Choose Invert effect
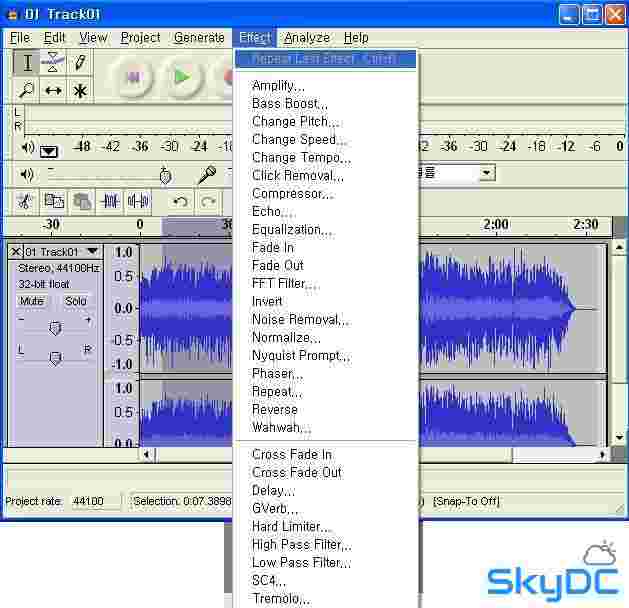The width and height of the screenshot is (629, 608). [x=325, y=302]
